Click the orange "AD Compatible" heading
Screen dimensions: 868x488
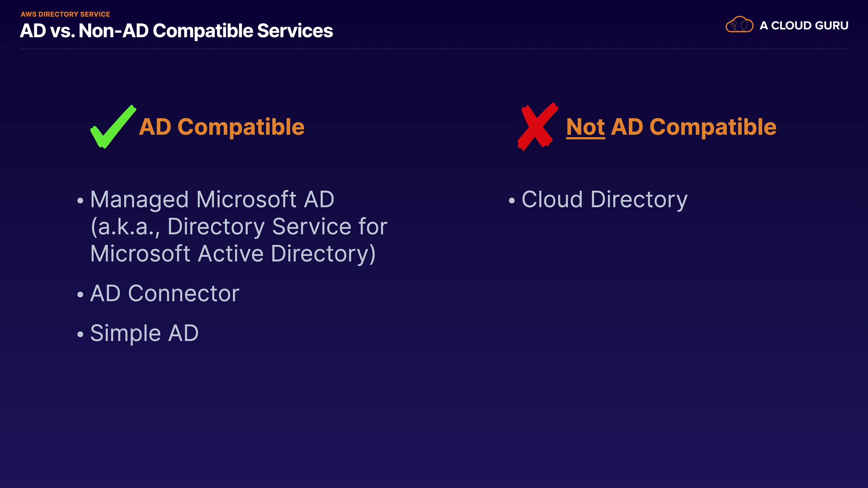pos(222,127)
